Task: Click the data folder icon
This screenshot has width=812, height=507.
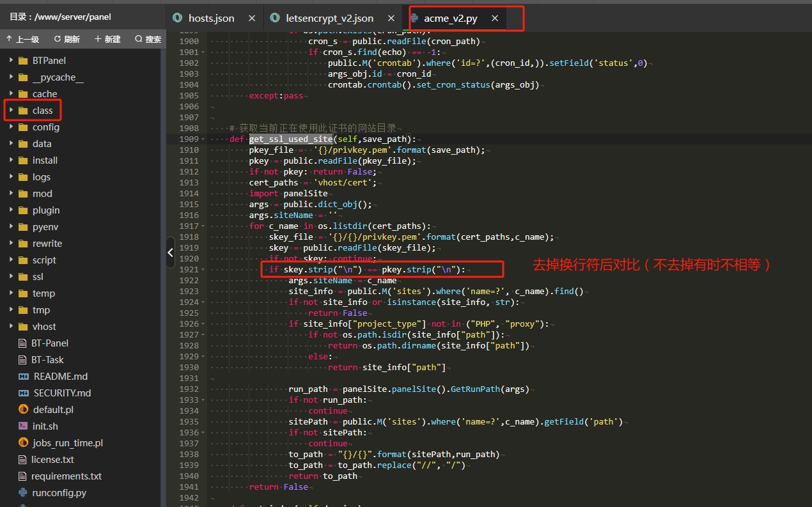Action: point(23,144)
